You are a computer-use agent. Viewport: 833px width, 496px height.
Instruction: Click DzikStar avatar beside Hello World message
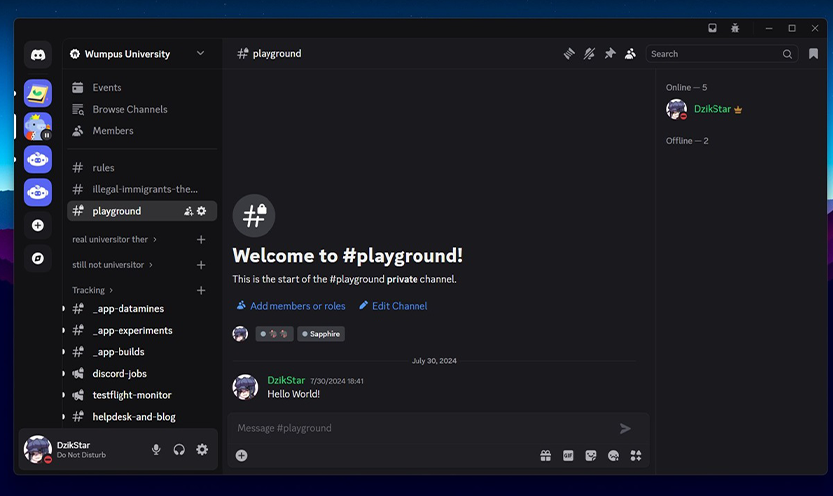(x=245, y=387)
